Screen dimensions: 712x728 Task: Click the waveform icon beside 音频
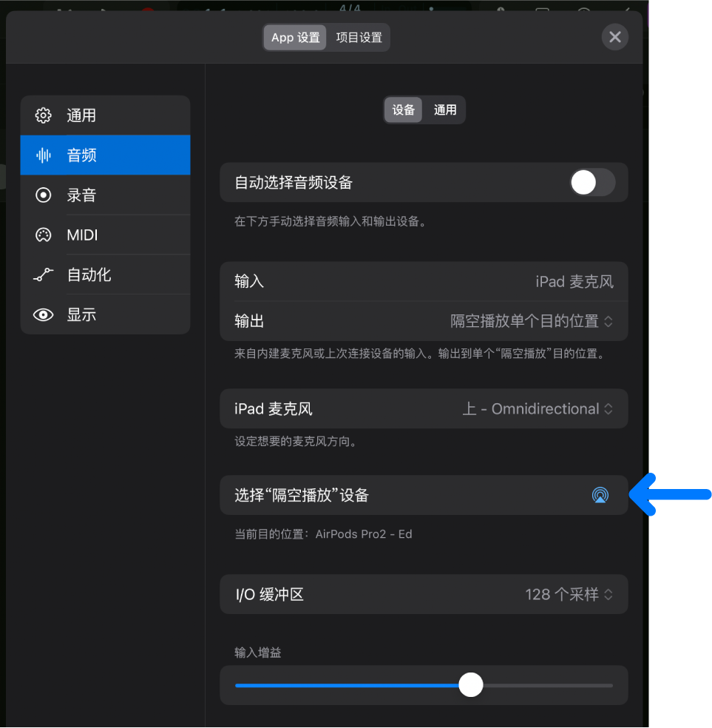(43, 155)
